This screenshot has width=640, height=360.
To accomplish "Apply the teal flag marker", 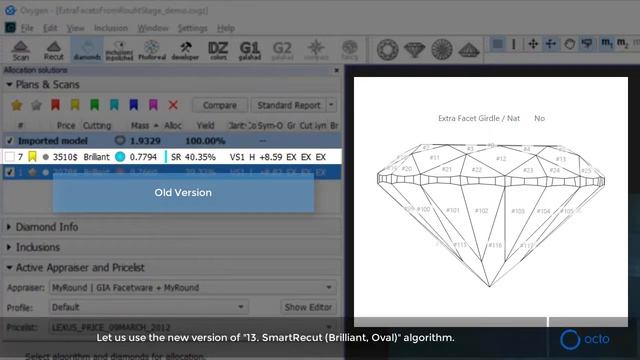I will point(114,105).
